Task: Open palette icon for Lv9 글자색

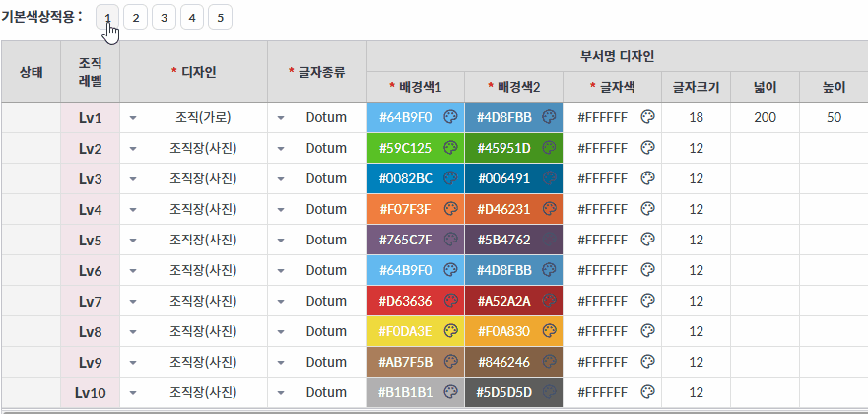Action: [x=647, y=362]
